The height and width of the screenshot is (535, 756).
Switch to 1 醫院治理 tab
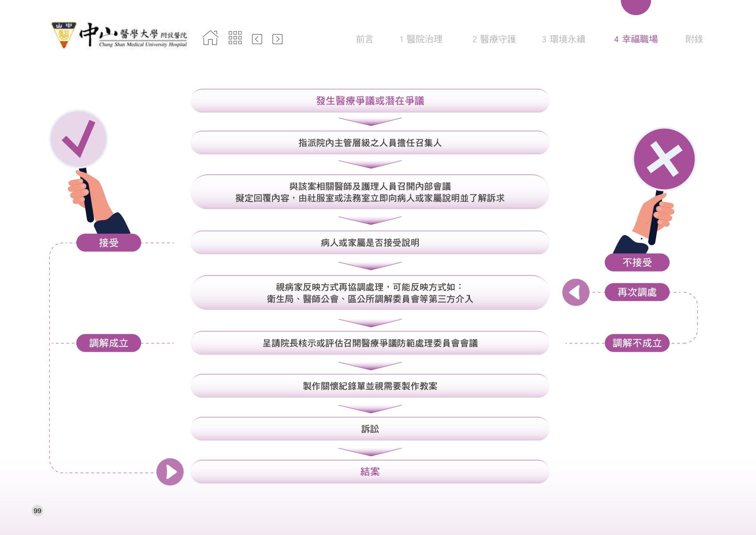[x=421, y=39]
